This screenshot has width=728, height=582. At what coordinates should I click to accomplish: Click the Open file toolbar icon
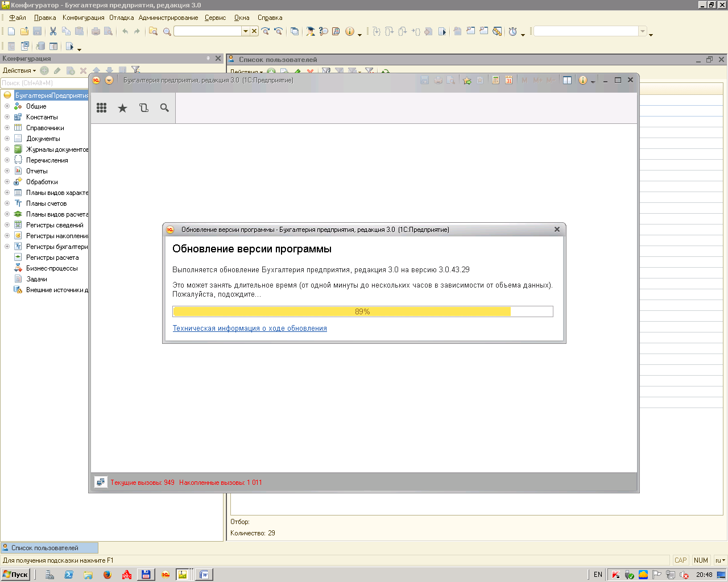(24, 31)
